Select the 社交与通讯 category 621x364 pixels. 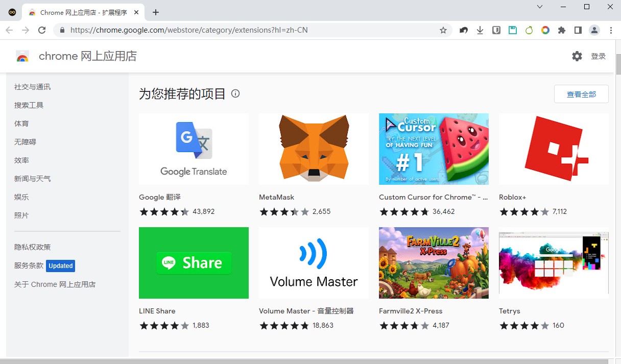pyautogui.click(x=32, y=87)
